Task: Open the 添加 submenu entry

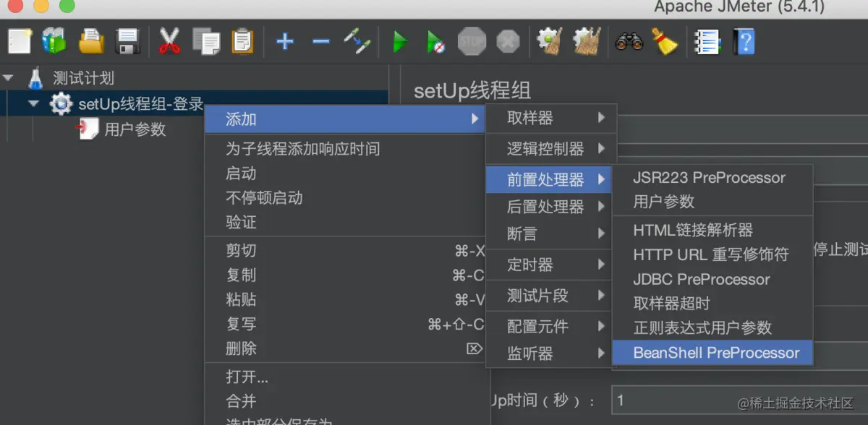Action: click(344, 119)
